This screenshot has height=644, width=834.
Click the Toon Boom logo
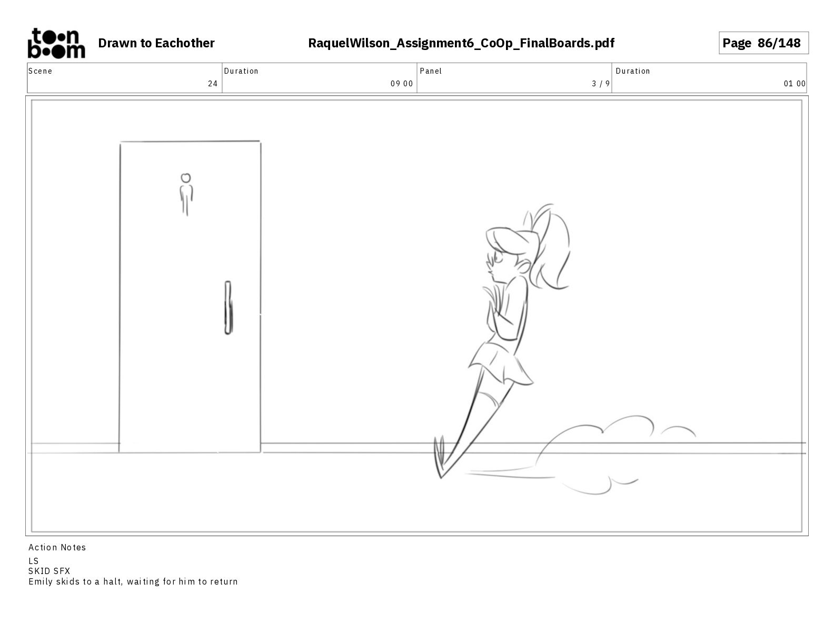pyautogui.click(x=56, y=43)
